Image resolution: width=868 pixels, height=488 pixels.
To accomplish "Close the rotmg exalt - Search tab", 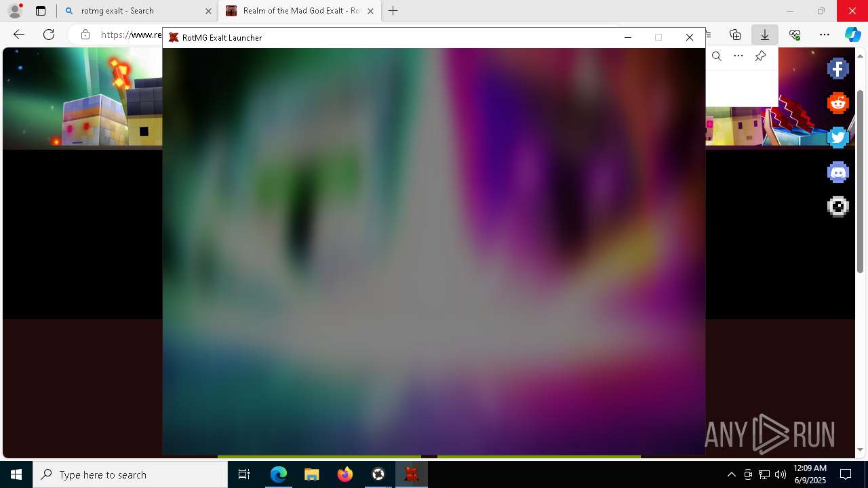I will coord(208,11).
